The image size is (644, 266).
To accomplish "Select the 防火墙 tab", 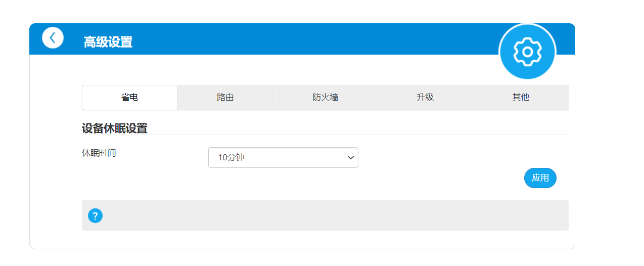I will (325, 98).
